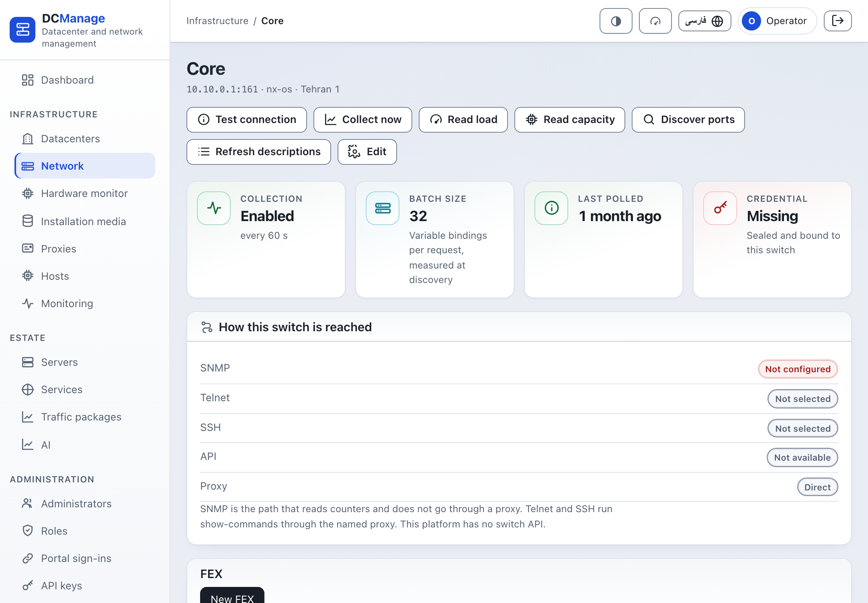Viewport: 868px width, 603px height.
Task: Open Traffic packages
Action: tap(84, 417)
